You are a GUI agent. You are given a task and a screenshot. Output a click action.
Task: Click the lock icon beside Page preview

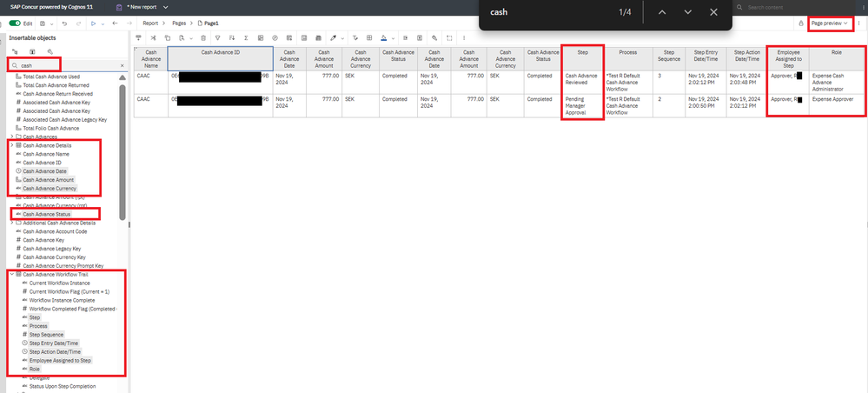pyautogui.click(x=801, y=23)
